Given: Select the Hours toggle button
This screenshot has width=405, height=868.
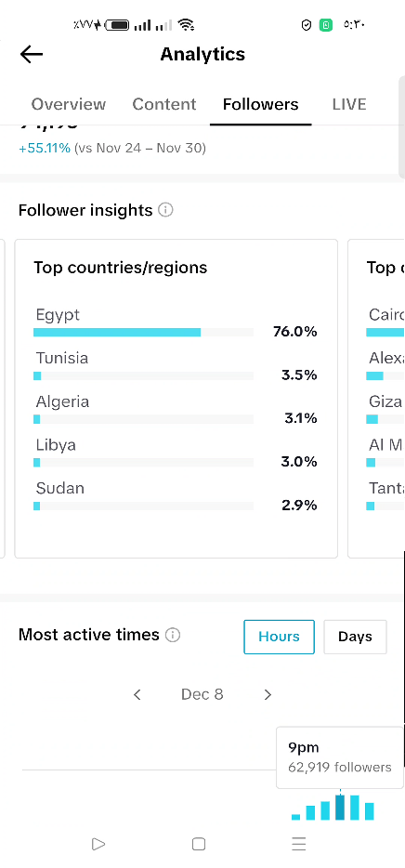Looking at the screenshot, I should pos(279,637).
